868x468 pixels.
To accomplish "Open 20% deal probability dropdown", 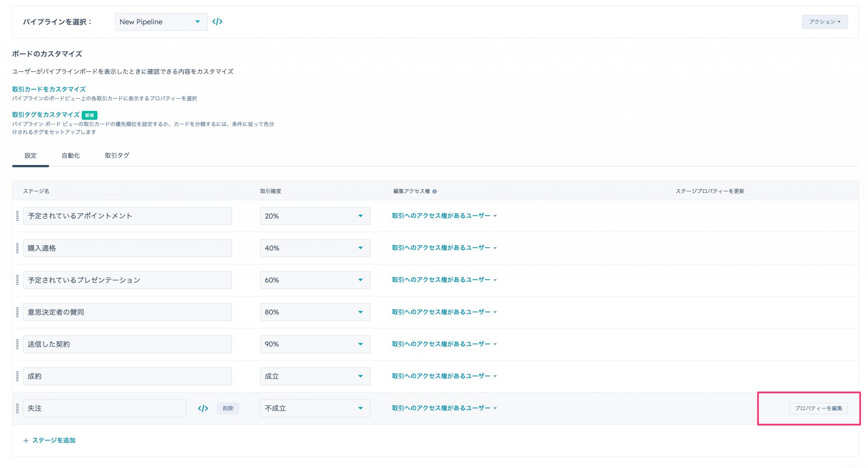I will click(x=314, y=216).
